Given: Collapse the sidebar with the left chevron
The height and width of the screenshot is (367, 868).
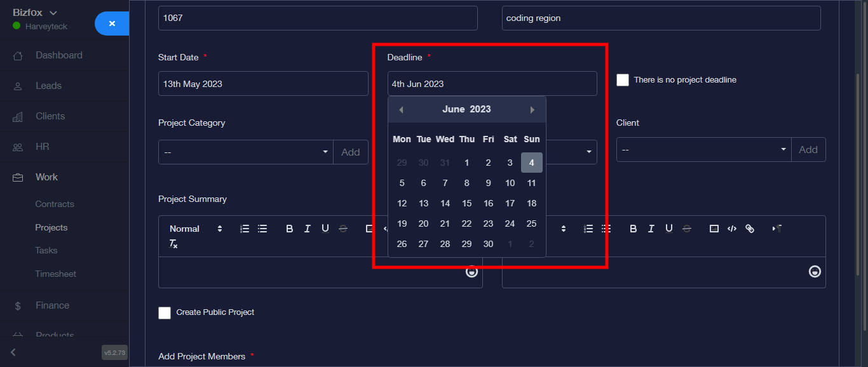Looking at the screenshot, I should pos(13,352).
